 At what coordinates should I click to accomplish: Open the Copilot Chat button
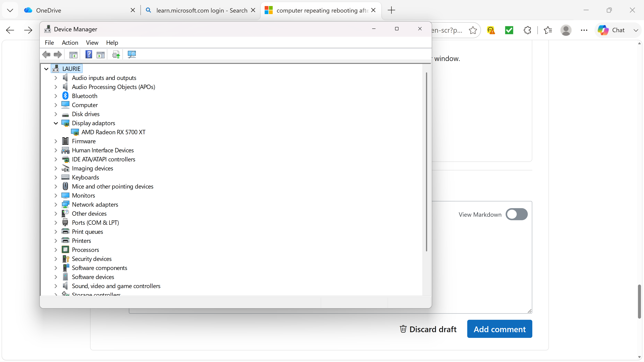(611, 30)
